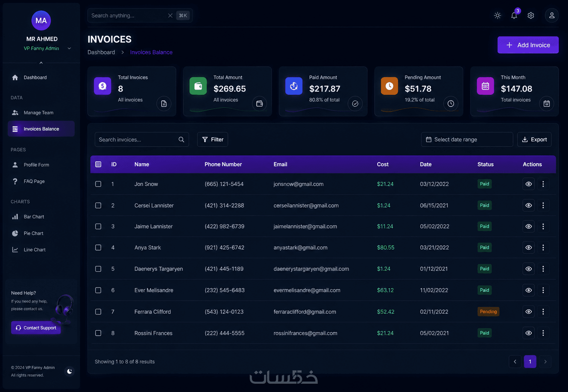Click the Export button

(534, 140)
